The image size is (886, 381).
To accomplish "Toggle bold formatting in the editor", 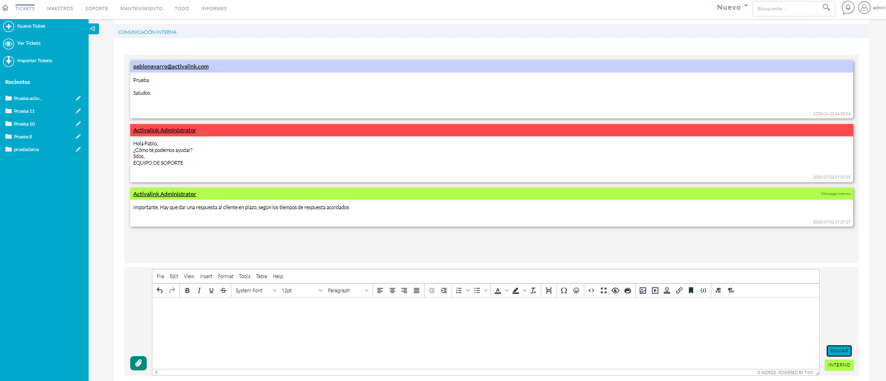I will click(188, 291).
